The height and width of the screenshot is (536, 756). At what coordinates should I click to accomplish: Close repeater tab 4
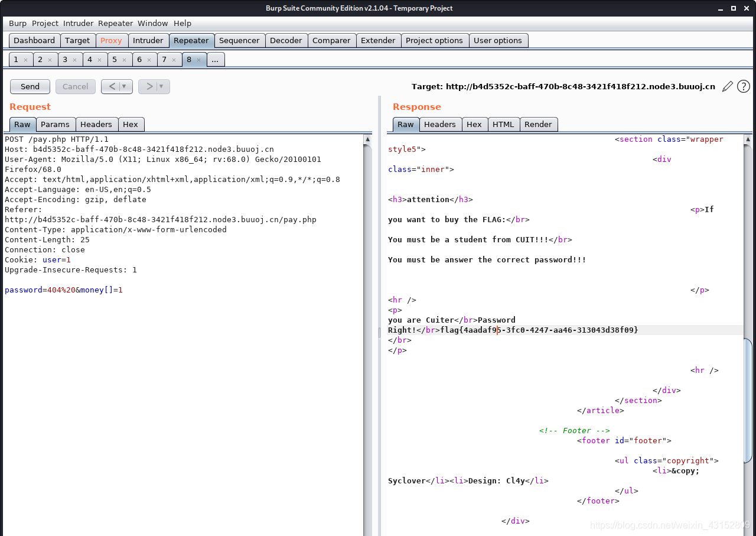tap(100, 60)
